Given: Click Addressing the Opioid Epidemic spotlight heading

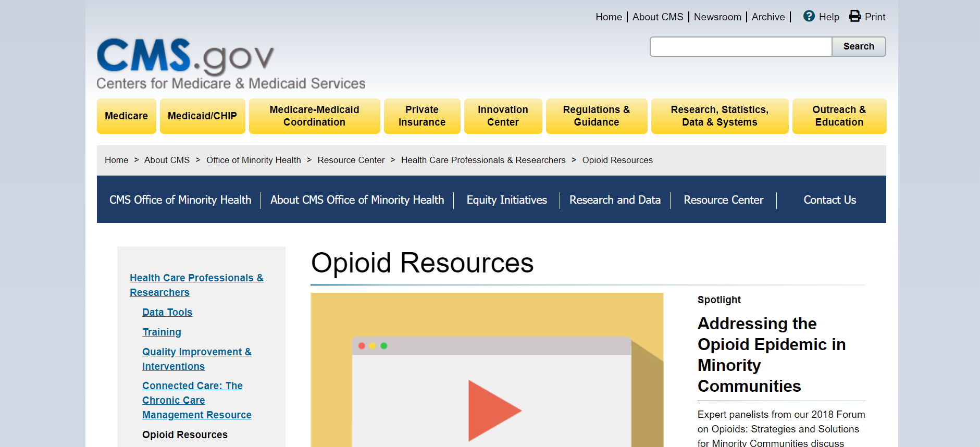Looking at the screenshot, I should click(x=772, y=355).
